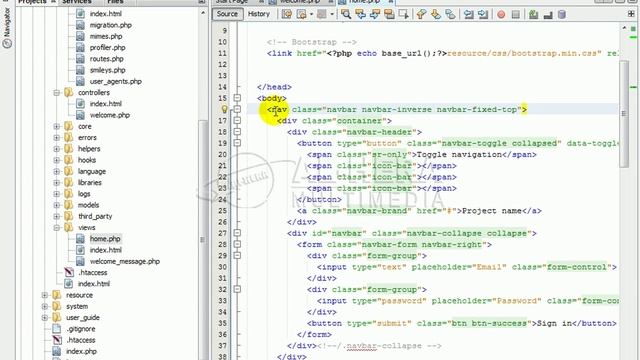Collapse the controllers folder node
Image resolution: width=640 pixels, height=360 pixels.
click(57, 93)
